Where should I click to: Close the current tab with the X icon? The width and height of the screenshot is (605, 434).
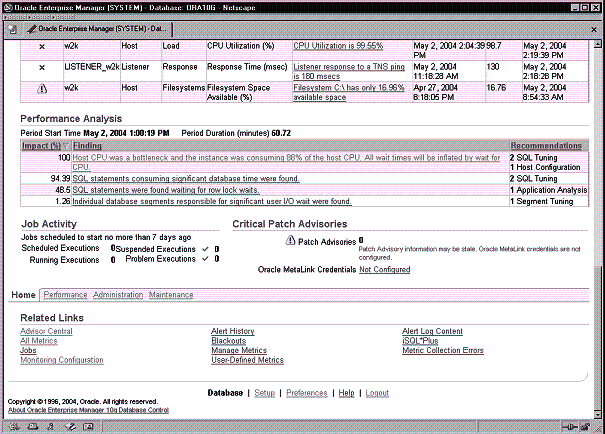click(594, 29)
